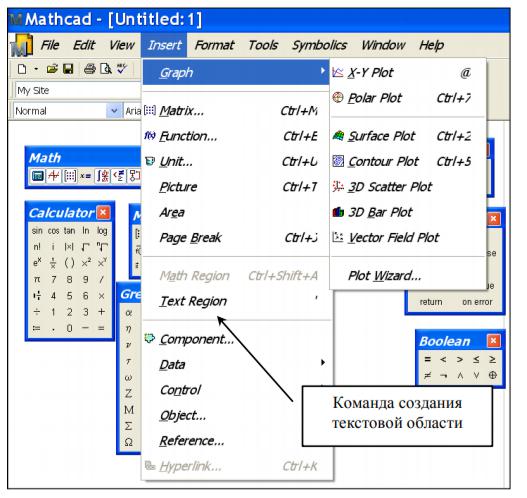Click the e to the x button
527x498 pixels.
click(x=37, y=262)
